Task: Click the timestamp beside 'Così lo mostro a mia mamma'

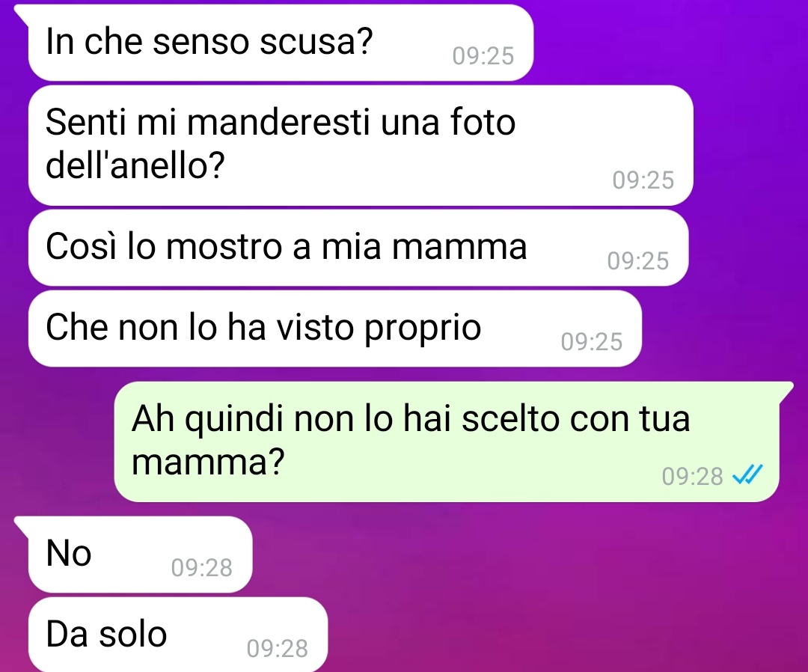Action: coord(638,260)
